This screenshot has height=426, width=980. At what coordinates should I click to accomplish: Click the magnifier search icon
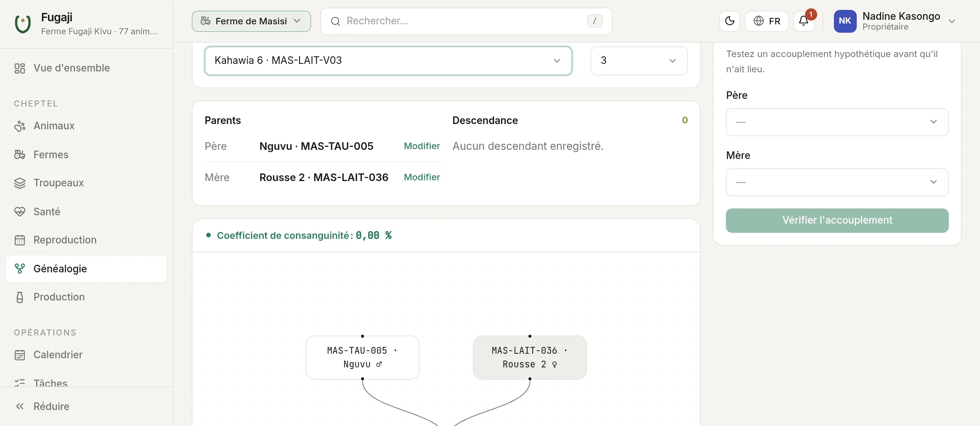click(335, 21)
